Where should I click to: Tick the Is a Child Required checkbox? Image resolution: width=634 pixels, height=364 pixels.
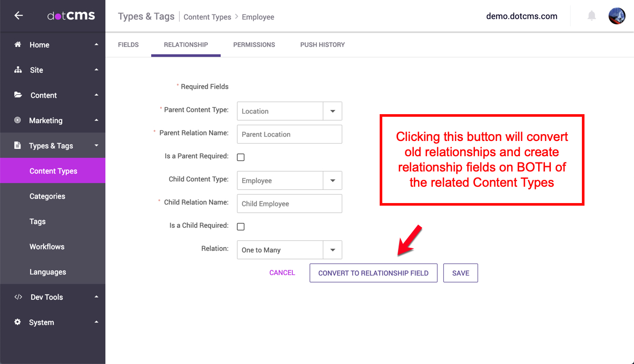coord(241,227)
